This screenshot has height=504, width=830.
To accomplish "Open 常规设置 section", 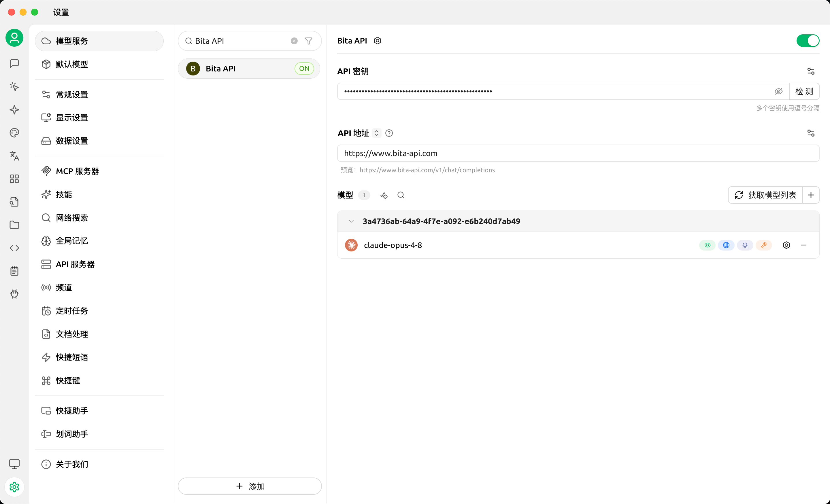I will pos(99,94).
